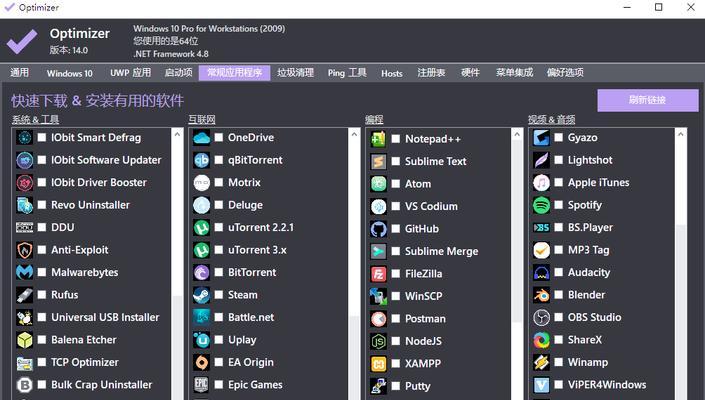Screen dimensions: 705x400
Task: Click the Blender icon
Action: 541,295
